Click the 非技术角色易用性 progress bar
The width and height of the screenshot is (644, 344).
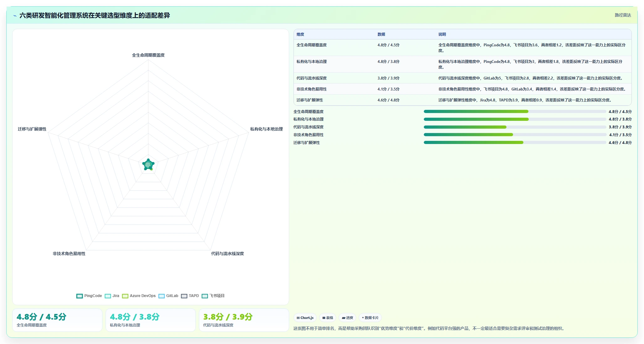coord(515,135)
